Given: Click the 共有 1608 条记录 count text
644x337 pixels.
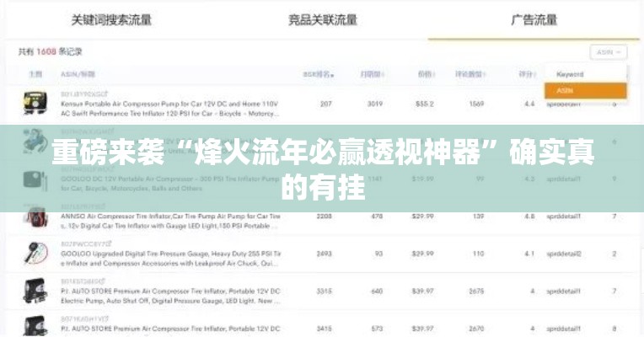Looking at the screenshot, I should (50, 51).
